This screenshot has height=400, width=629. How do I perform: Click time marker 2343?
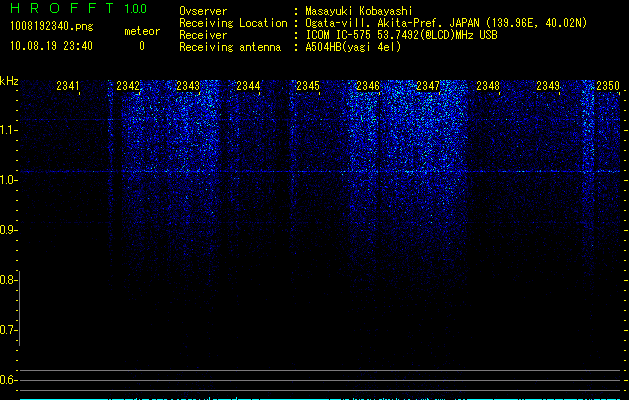[x=188, y=86]
